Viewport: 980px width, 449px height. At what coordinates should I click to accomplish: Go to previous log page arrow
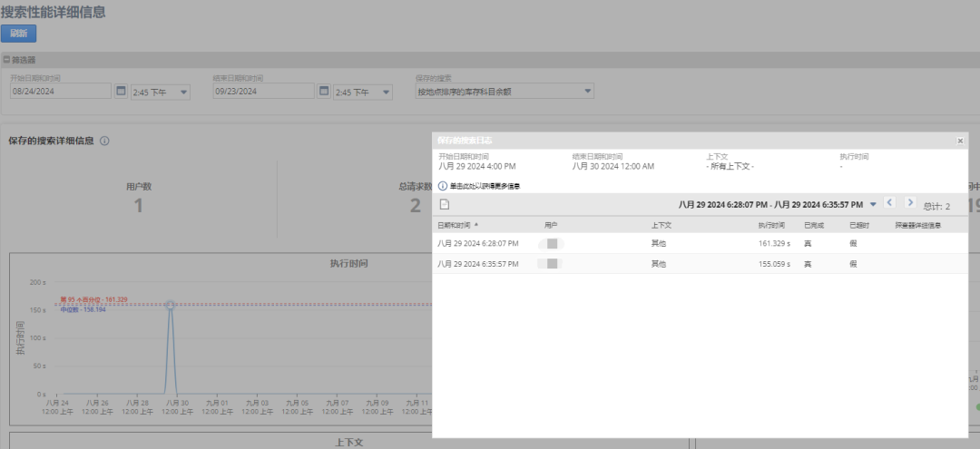[890, 202]
